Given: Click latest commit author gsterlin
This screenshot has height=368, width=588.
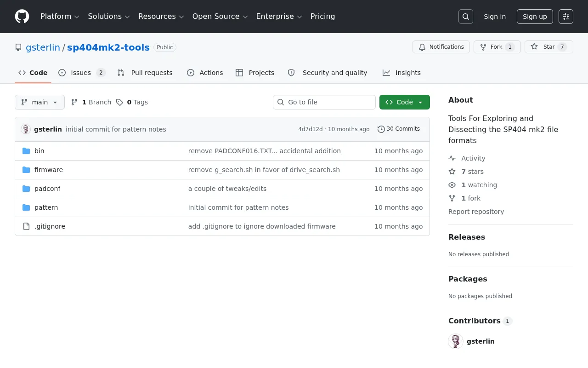Looking at the screenshot, I should [x=48, y=129].
